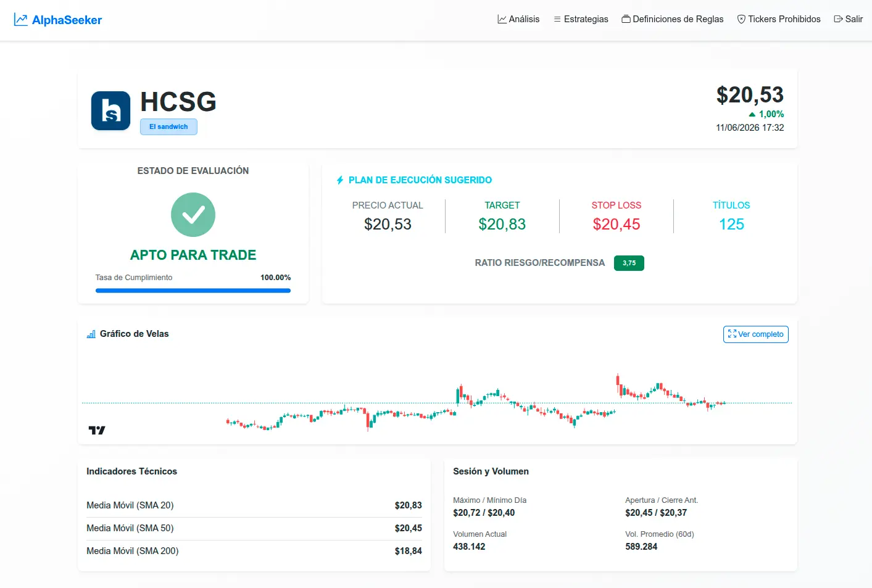
Task: Click the HCSG company logo icon
Action: (111, 111)
